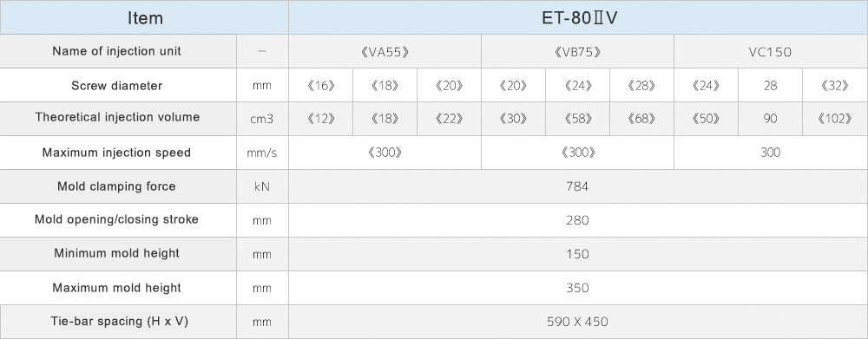The image size is (868, 339).
Task: Click the kN unit cell
Action: [262, 187]
